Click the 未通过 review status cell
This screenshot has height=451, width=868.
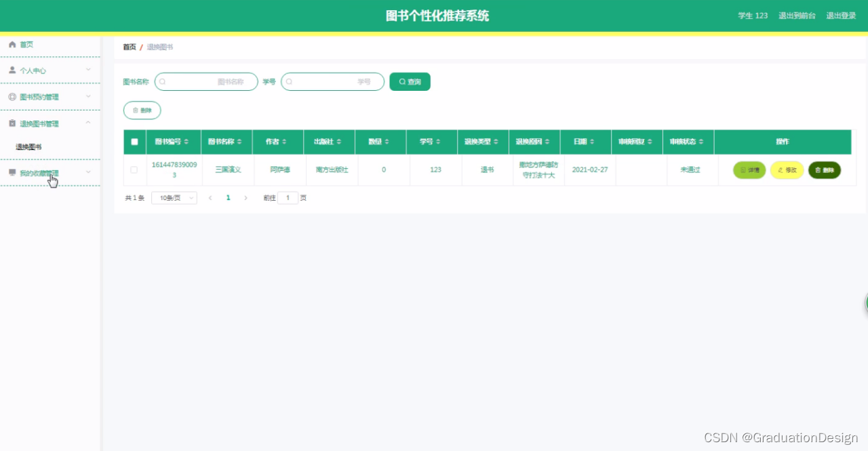pyautogui.click(x=690, y=170)
